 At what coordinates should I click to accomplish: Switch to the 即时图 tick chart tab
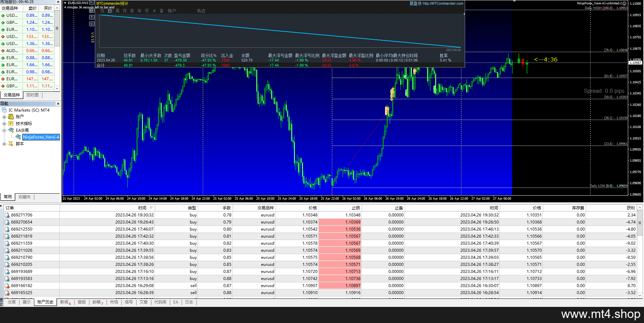(33, 95)
